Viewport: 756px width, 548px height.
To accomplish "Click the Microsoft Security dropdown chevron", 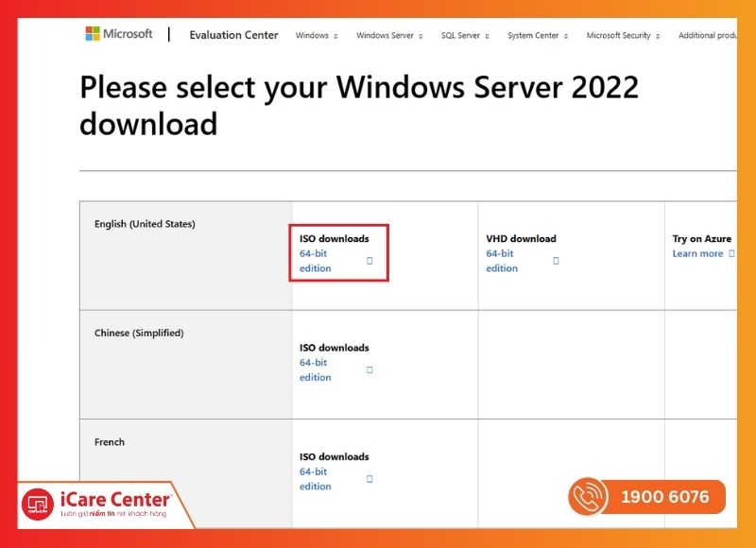I will pyautogui.click(x=658, y=36).
